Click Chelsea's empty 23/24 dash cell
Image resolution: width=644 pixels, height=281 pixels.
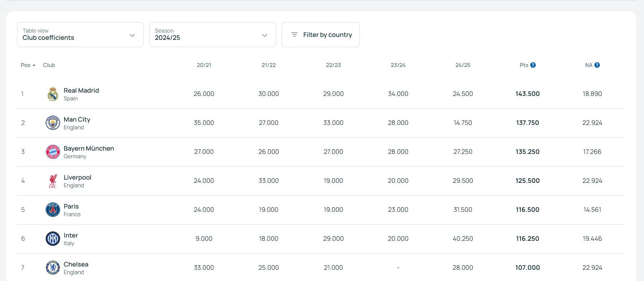(398, 268)
